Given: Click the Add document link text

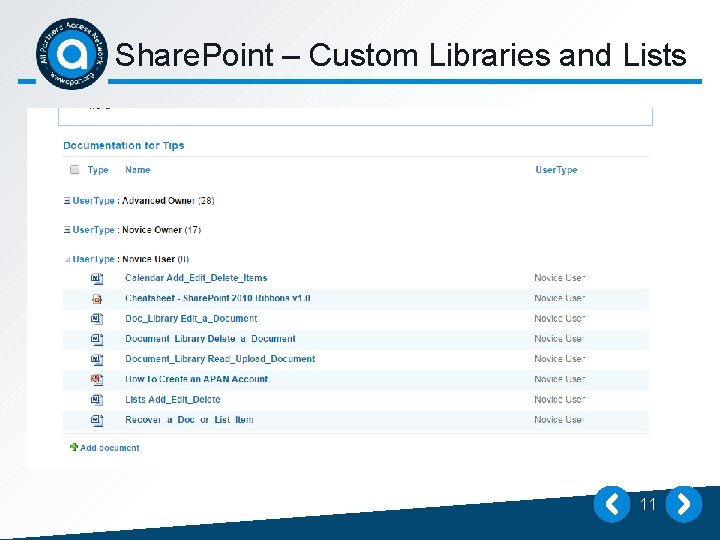Looking at the screenshot, I should [x=110, y=448].
